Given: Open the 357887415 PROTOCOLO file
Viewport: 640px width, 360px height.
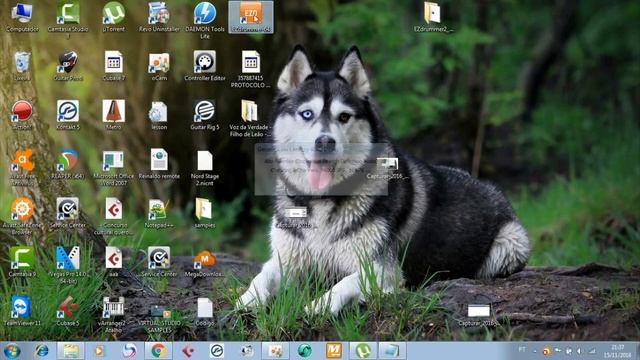Looking at the screenshot, I should pos(251,69).
